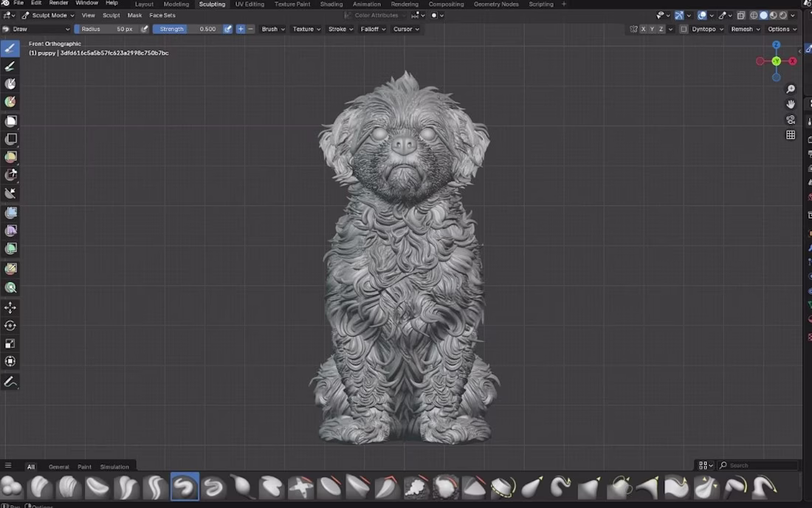Switch to the Modeling workspace tab
This screenshot has height=508, width=812.
(x=176, y=4)
